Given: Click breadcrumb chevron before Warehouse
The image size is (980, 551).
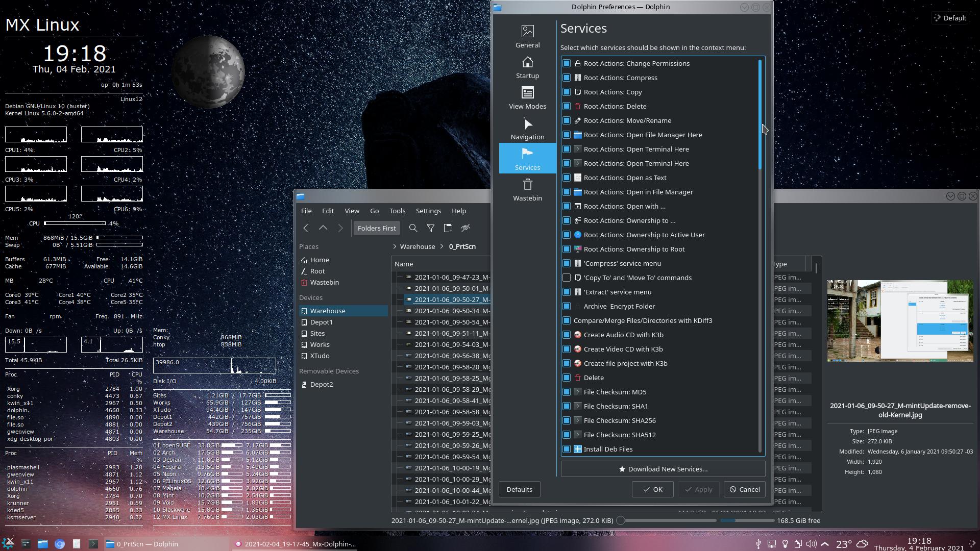Looking at the screenshot, I should pos(395,246).
